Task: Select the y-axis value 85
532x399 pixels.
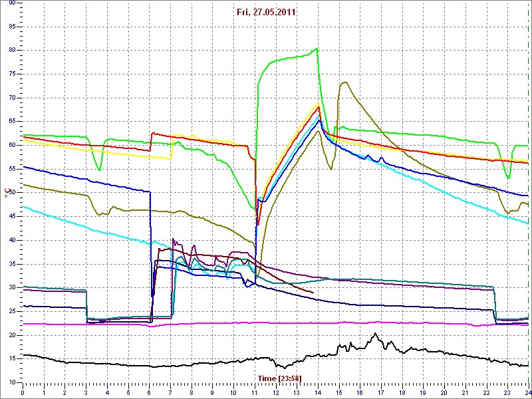Action: [x=11, y=27]
